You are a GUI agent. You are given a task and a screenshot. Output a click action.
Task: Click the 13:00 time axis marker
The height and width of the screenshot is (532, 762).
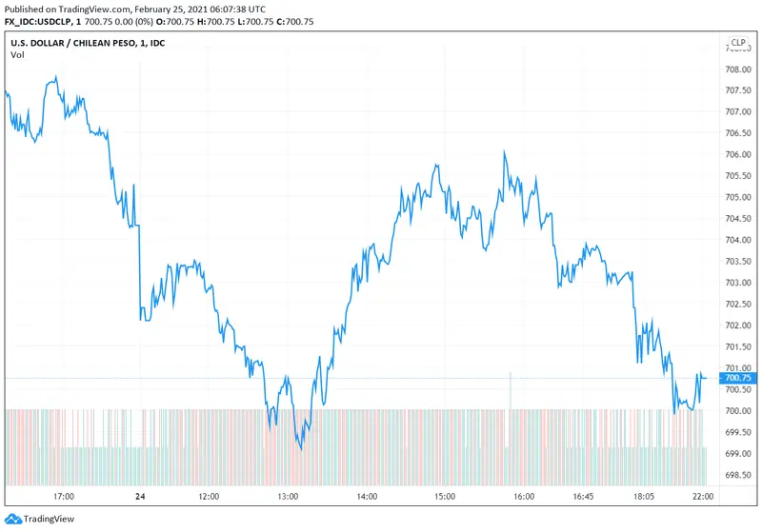pos(288,497)
